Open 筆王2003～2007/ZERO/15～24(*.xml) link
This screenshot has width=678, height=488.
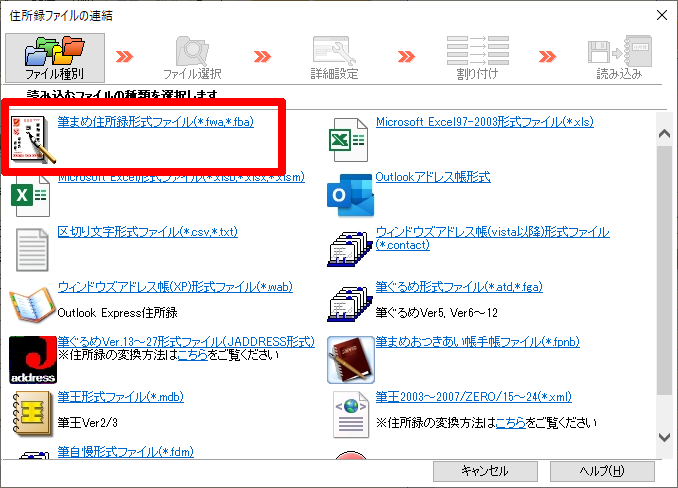473,396
